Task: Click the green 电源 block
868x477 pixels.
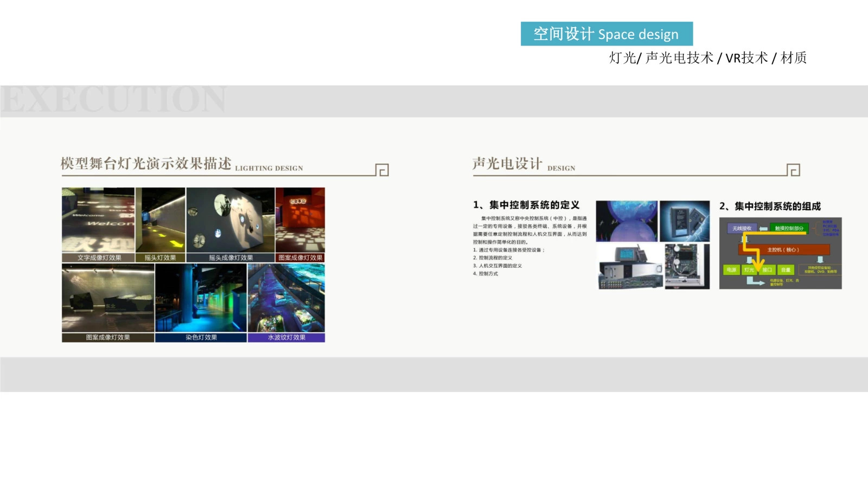Action: pos(732,269)
